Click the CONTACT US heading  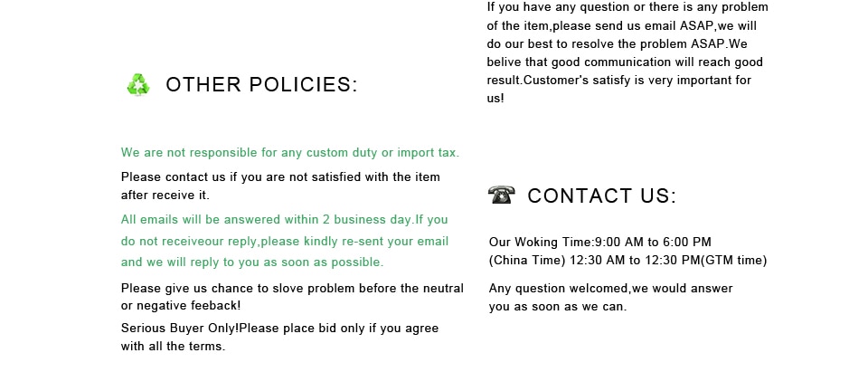(602, 196)
